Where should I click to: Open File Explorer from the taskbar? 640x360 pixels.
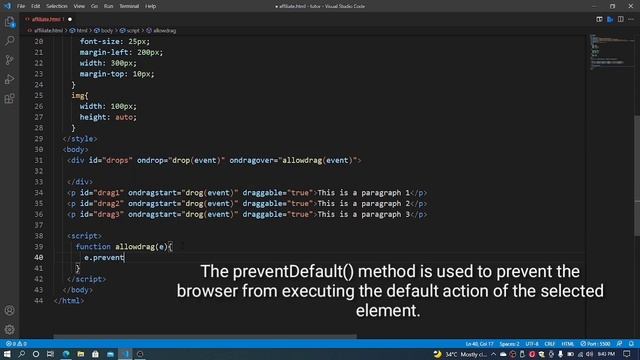(x=80, y=354)
